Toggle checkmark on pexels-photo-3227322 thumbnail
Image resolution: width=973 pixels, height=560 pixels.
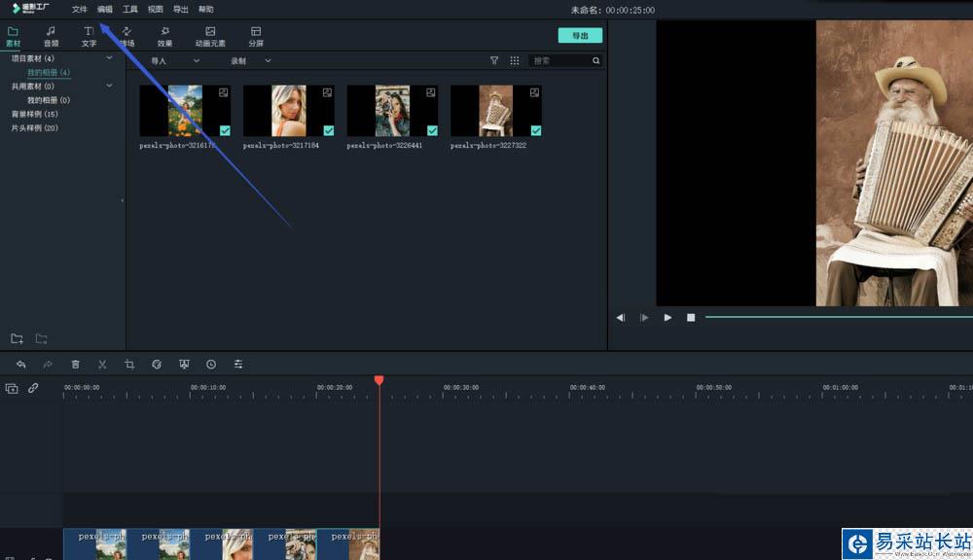535,130
